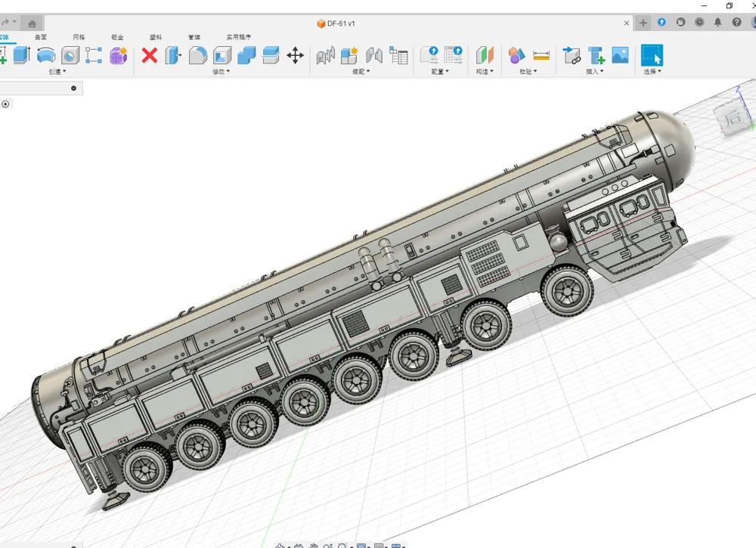Viewport: 756px width, 548px height.
Task: Click the Insert Derive linked-box icon
Action: click(x=572, y=55)
